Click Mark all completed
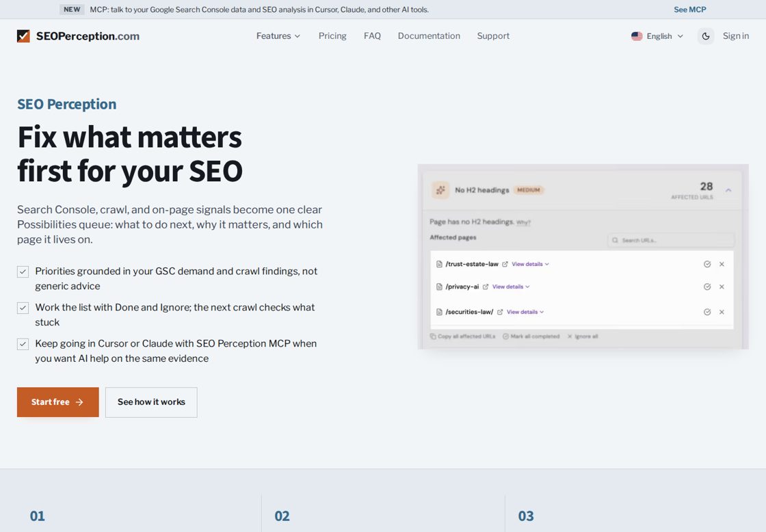Viewport: 766px width, 532px height. point(531,336)
